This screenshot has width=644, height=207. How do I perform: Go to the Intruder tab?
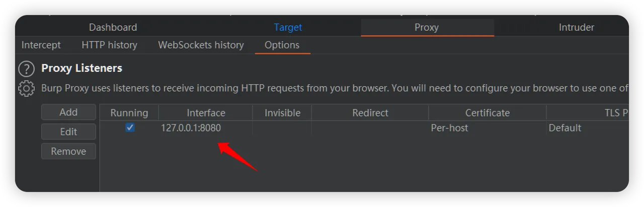point(576,27)
